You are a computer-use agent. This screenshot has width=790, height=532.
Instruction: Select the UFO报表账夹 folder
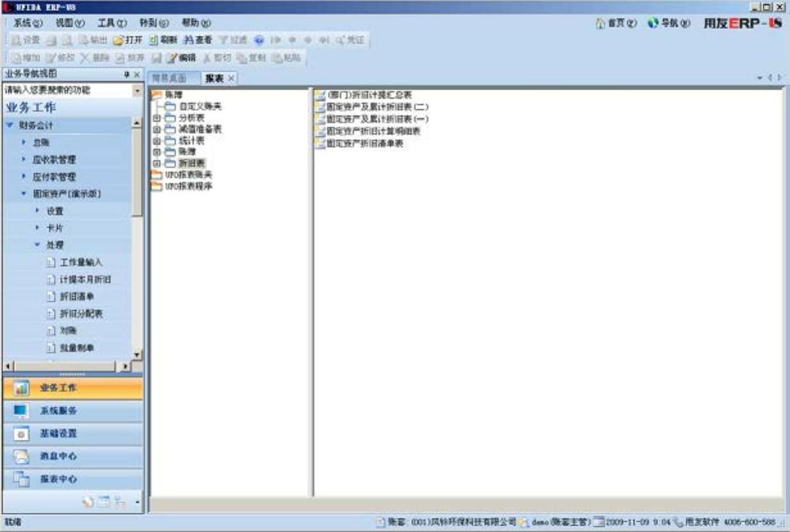pos(181,175)
